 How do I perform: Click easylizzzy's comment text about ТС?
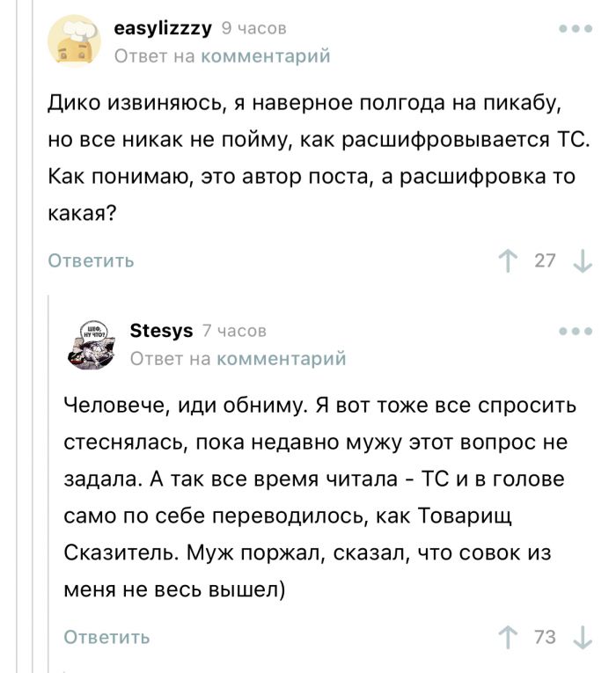pyautogui.click(x=308, y=157)
